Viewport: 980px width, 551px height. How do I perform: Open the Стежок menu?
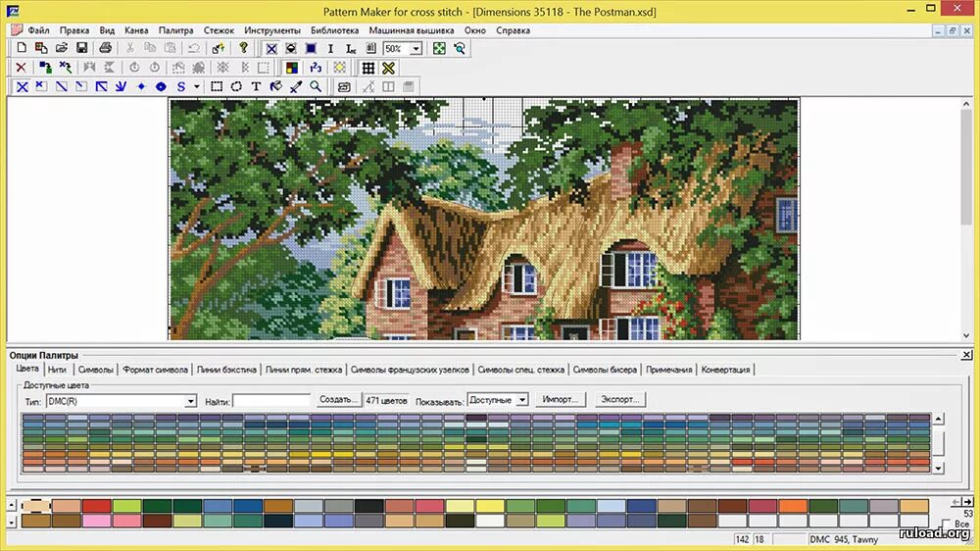[219, 30]
